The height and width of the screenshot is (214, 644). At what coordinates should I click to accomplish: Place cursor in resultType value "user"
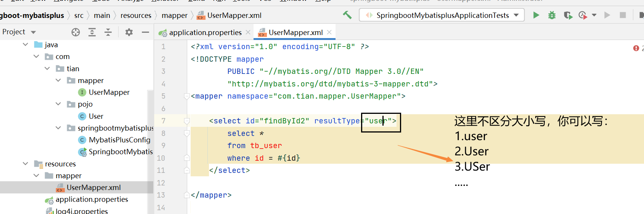378,121
